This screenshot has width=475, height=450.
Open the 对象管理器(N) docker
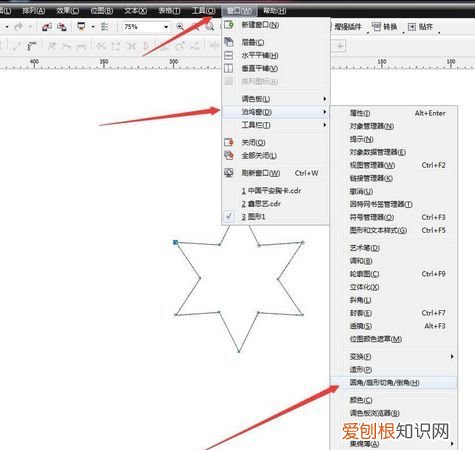click(394, 126)
